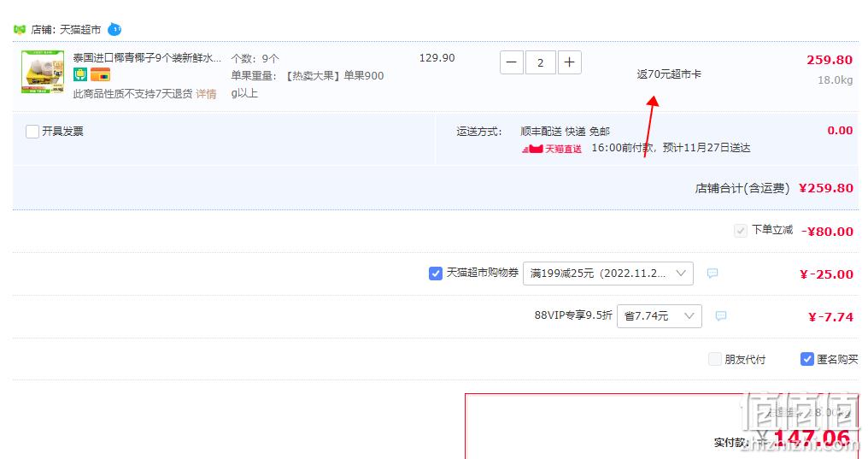Click the ¥-25.00 coupon amount
The width and height of the screenshot is (868, 459).
(826, 274)
